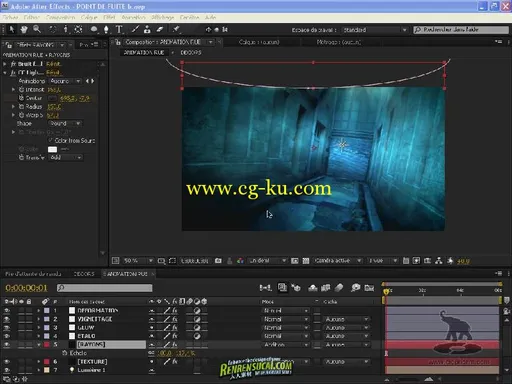Hide the TEXTURE layer eye
Viewport: 512px width, 384px height.
(7, 362)
